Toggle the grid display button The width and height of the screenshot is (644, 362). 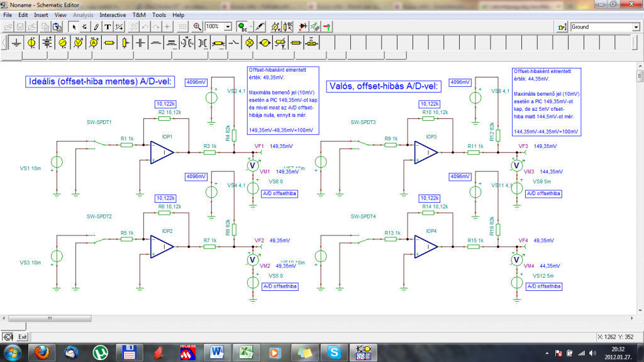click(x=182, y=26)
